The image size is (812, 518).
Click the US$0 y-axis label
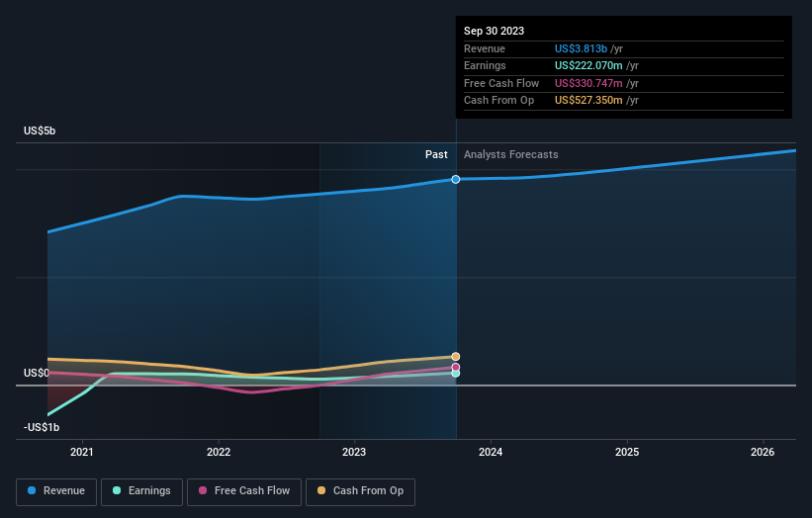[x=37, y=373]
